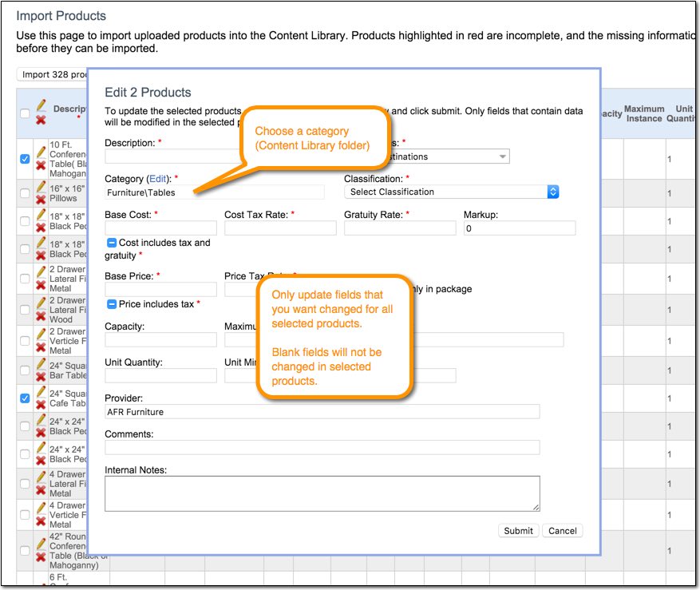Edit the 2 Drawer Lateral Metal product
The width and height of the screenshot is (700, 590).
(41, 271)
